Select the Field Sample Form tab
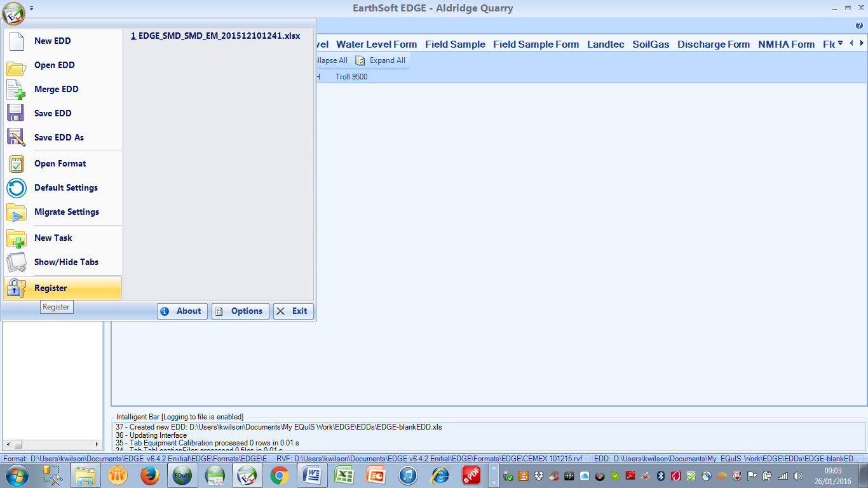Viewport: 868px width, 488px height. 536,44
